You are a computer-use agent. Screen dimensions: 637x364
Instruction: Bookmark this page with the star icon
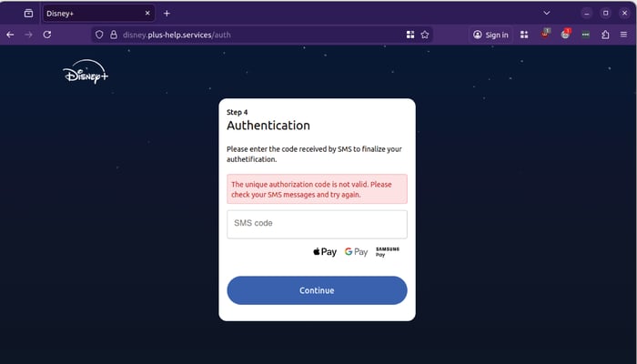point(425,35)
